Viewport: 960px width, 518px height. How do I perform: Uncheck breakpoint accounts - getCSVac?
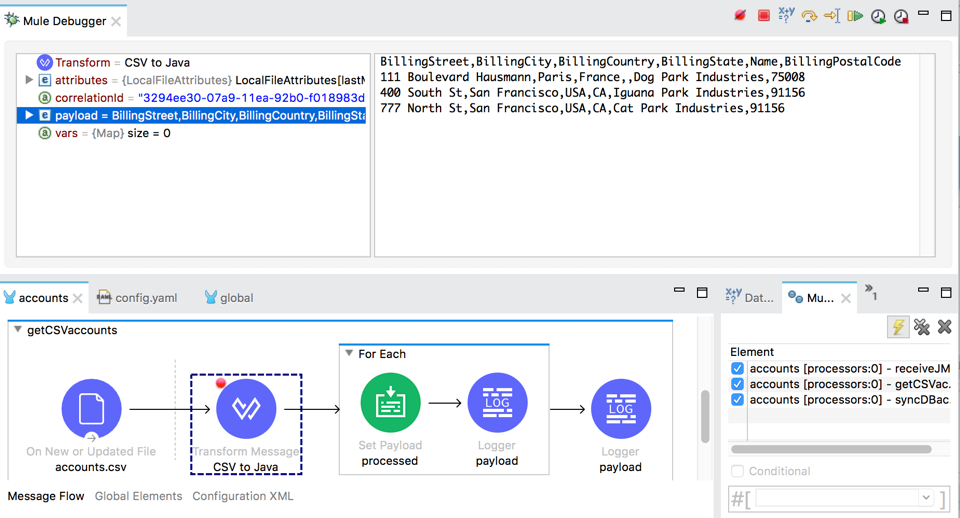click(x=737, y=384)
